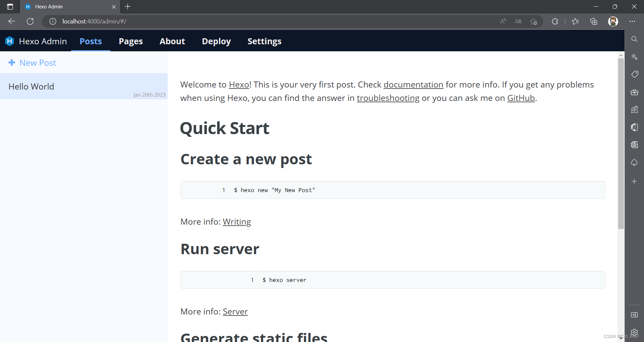Open the sidebar Games chess icon
The height and width of the screenshot is (342, 644).
634,110
